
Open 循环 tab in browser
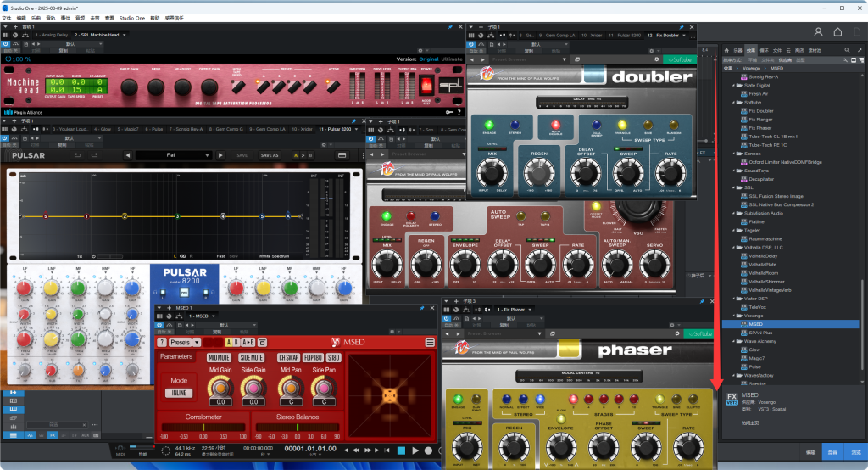point(765,50)
